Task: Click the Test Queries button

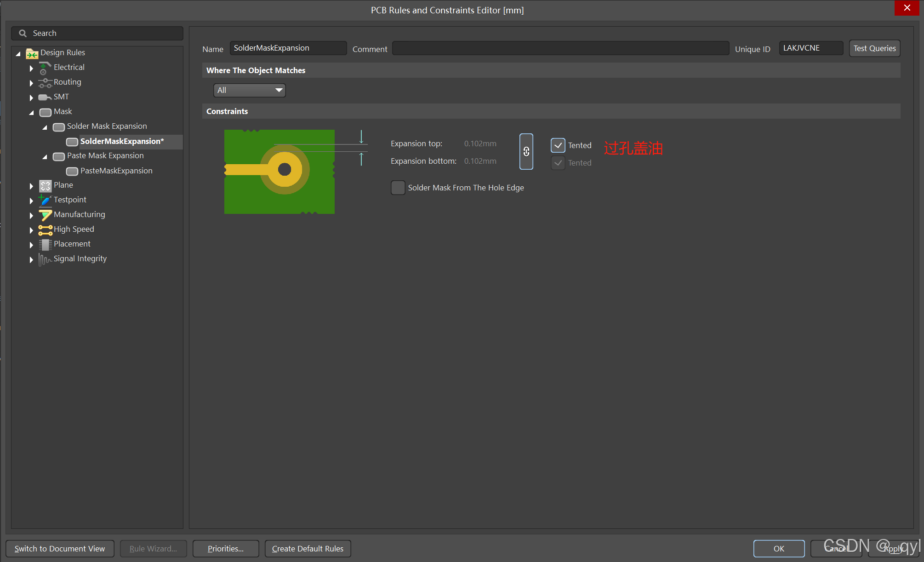Action: pos(874,48)
